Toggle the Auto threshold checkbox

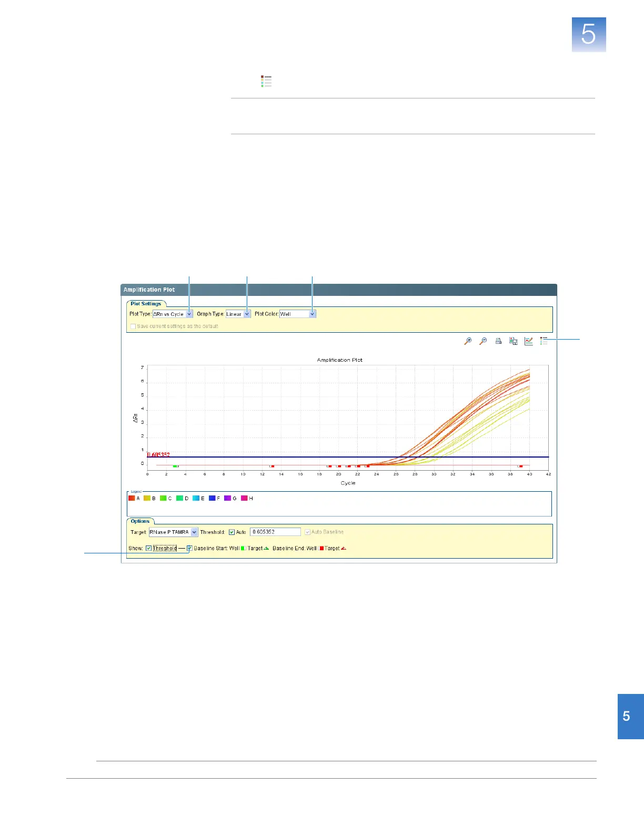pos(232,532)
